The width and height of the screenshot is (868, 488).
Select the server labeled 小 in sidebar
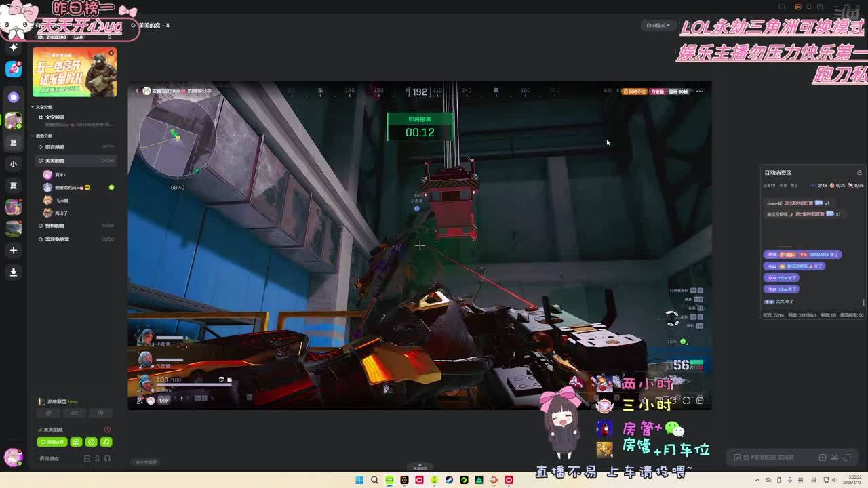click(x=14, y=163)
